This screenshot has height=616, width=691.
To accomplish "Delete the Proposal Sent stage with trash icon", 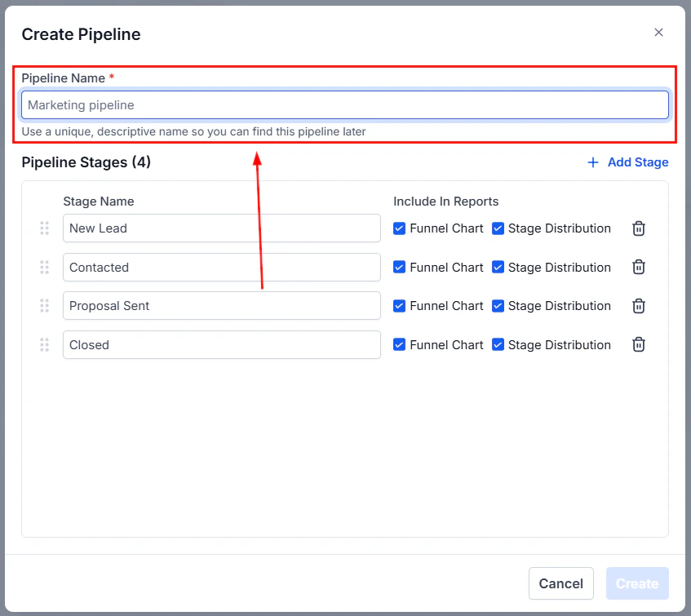I will [638, 306].
